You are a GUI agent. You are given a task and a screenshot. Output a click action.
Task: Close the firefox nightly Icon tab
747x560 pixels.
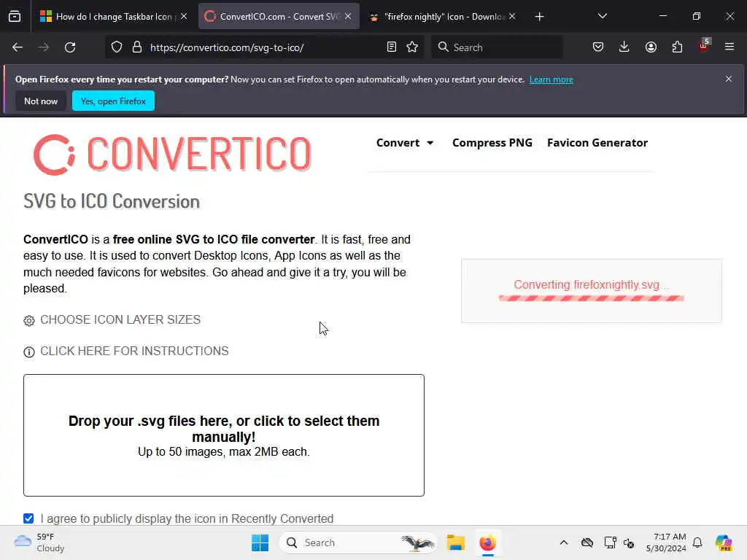(512, 16)
